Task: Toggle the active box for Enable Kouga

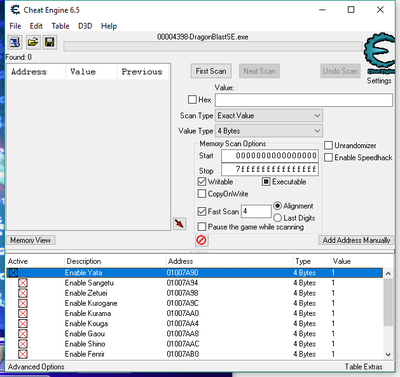Action: click(23, 324)
